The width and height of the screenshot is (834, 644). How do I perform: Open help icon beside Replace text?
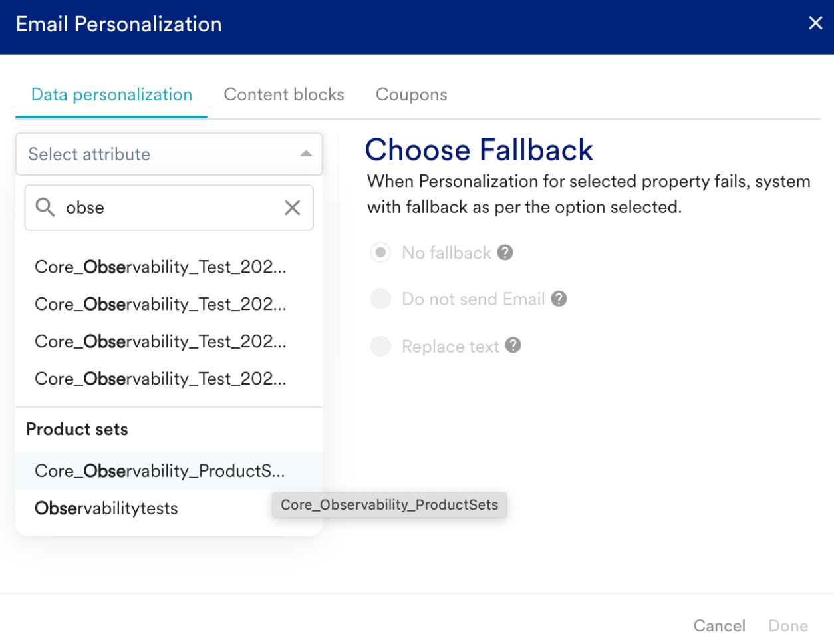point(513,345)
